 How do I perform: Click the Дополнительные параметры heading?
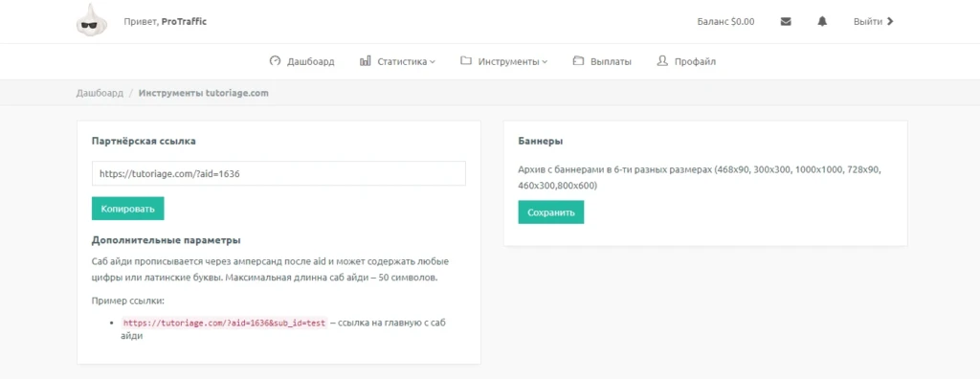pyautogui.click(x=167, y=240)
